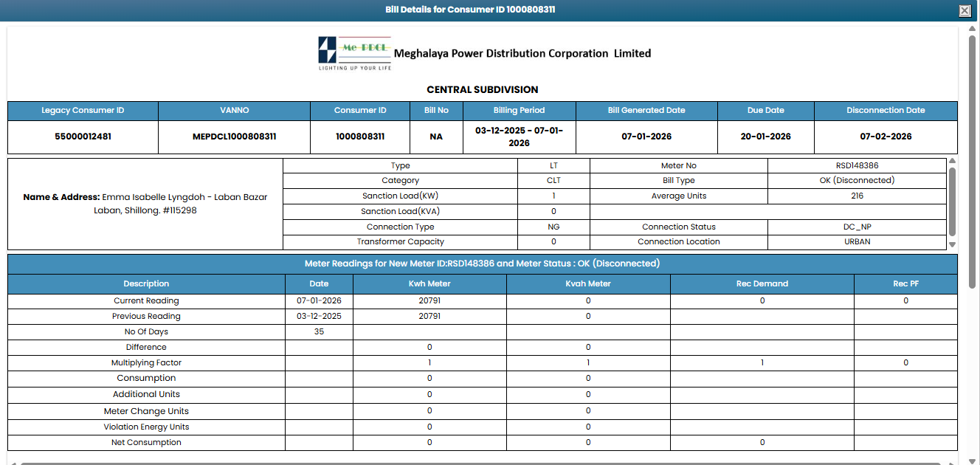Select the Rec PF column header
The height and width of the screenshot is (465, 980).
(905, 283)
